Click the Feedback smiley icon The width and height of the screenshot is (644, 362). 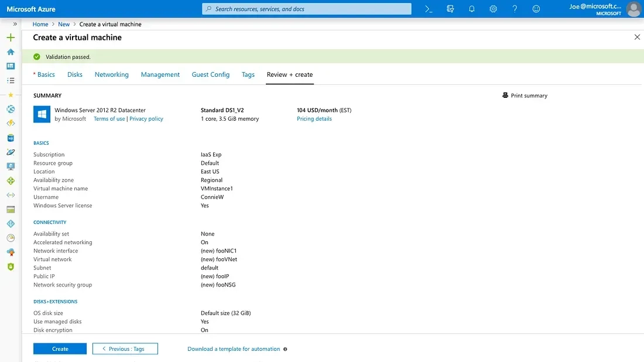pyautogui.click(x=536, y=9)
